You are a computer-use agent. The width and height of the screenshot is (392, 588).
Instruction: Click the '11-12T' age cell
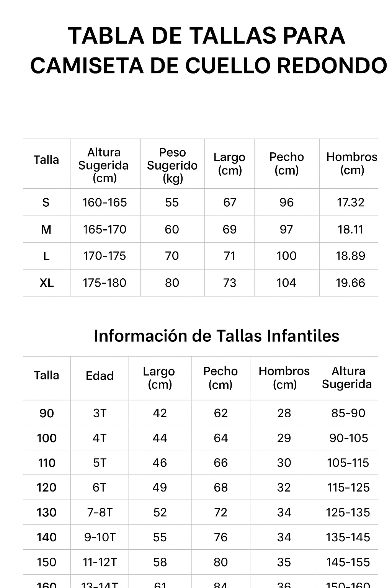[x=100, y=562]
